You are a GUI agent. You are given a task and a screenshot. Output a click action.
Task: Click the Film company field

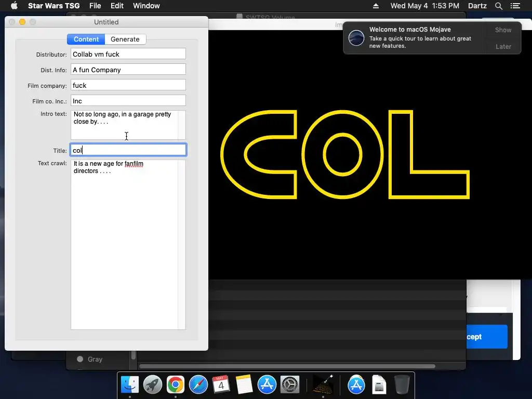tap(128, 85)
